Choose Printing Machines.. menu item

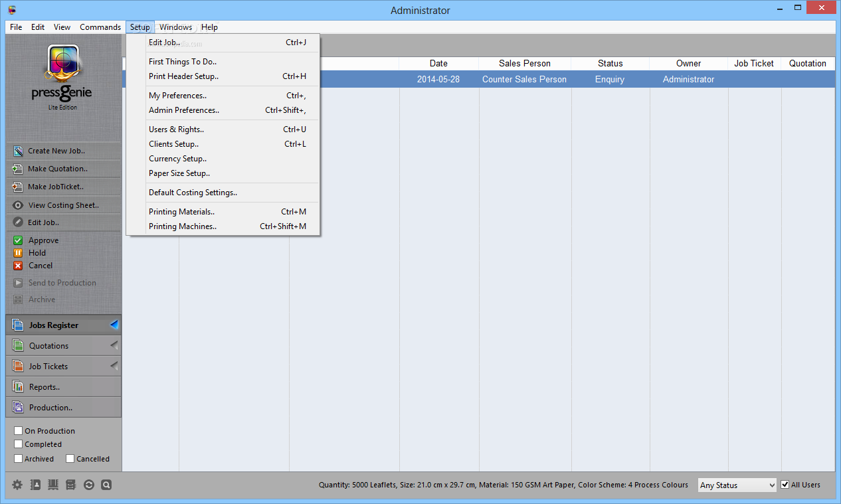(x=223, y=226)
